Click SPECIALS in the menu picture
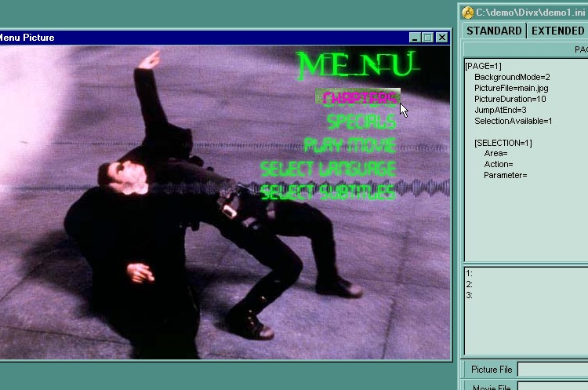Image resolution: width=588 pixels, height=390 pixels. click(x=361, y=122)
